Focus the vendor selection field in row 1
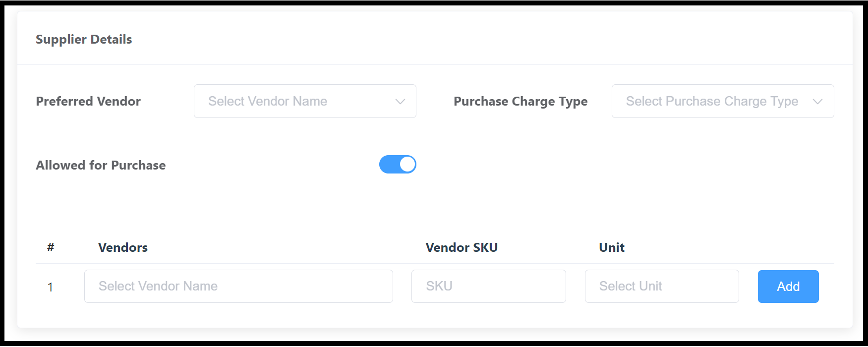The height and width of the screenshot is (347, 868). 238,286
